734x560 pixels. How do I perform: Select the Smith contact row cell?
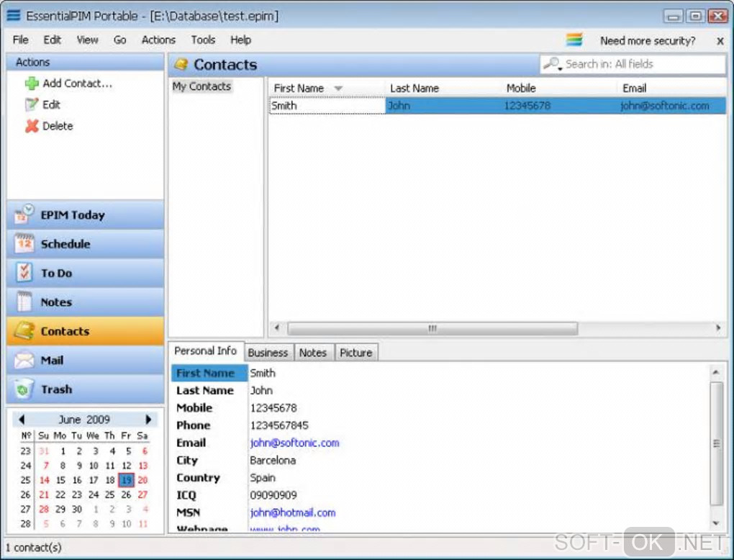click(327, 105)
